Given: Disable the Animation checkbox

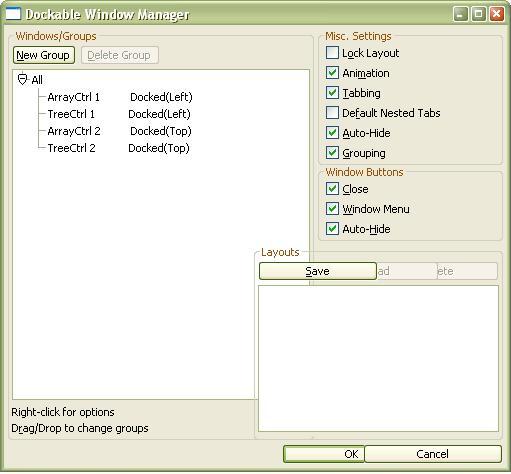Looking at the screenshot, I should tap(332, 73).
